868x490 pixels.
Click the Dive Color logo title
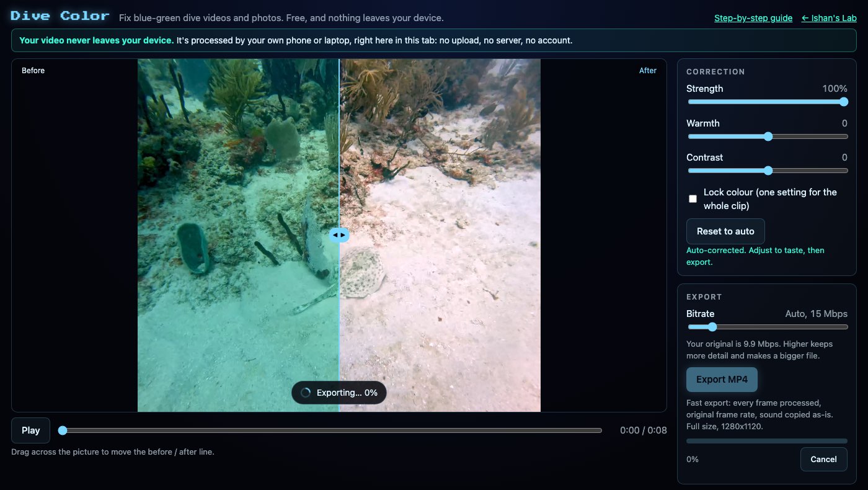pos(60,16)
